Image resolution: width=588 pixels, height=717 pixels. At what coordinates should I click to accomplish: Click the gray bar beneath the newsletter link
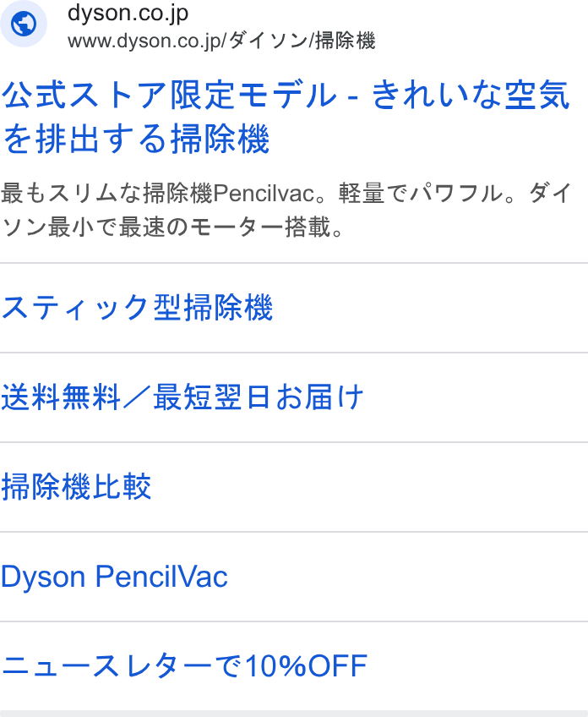(x=294, y=714)
